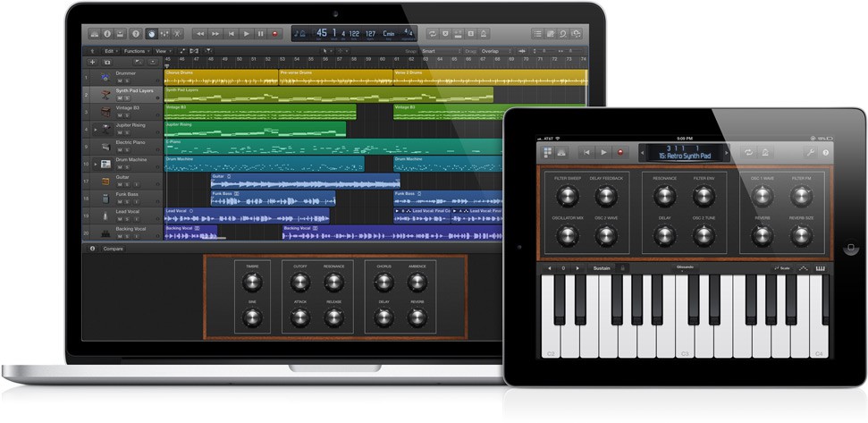Select the Vintage B3 organ track icon
Image resolution: width=868 pixels, height=423 pixels.
[x=105, y=112]
